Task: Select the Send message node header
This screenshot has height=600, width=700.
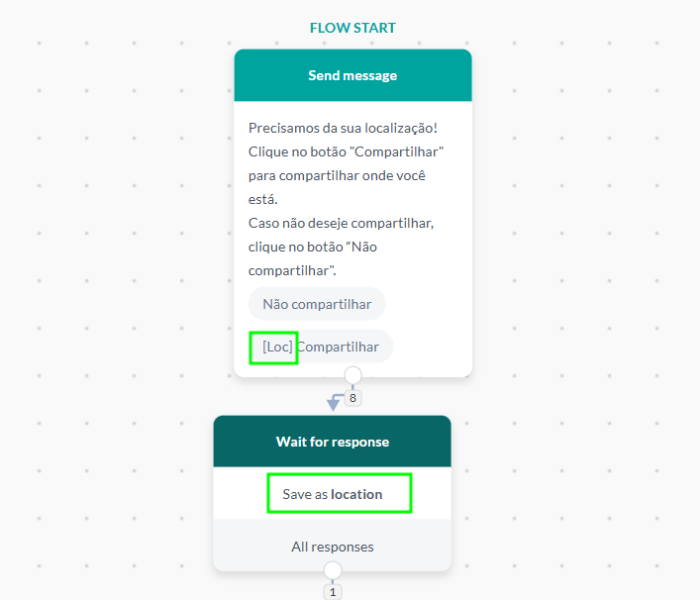Action: pyautogui.click(x=352, y=75)
